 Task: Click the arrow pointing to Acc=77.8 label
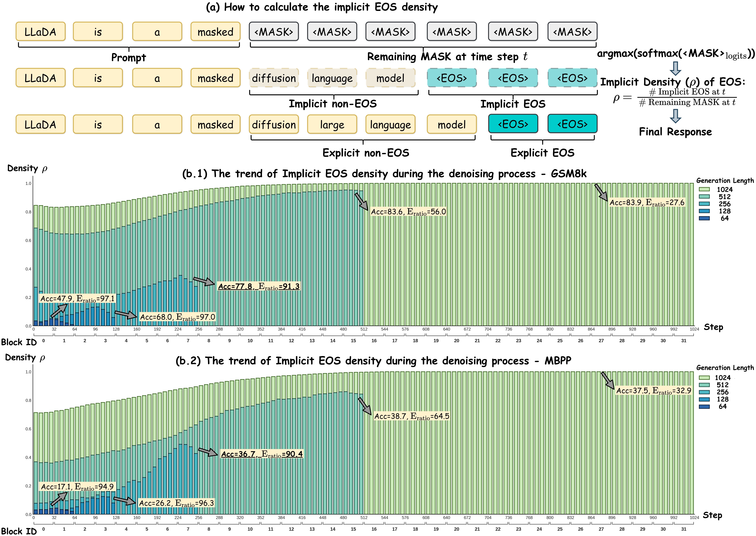204,281
